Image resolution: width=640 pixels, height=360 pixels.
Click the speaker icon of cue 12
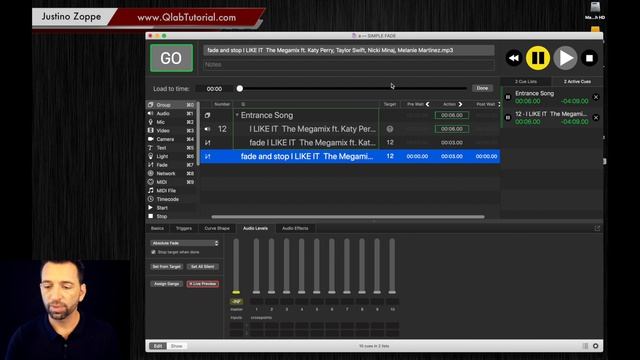click(207, 129)
